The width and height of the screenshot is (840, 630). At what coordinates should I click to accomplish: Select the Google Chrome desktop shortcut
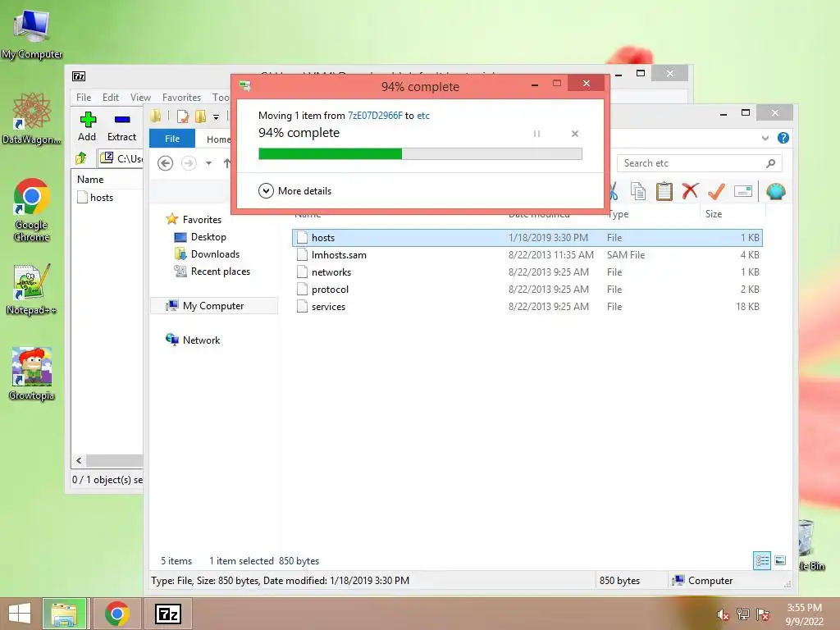coord(32,210)
